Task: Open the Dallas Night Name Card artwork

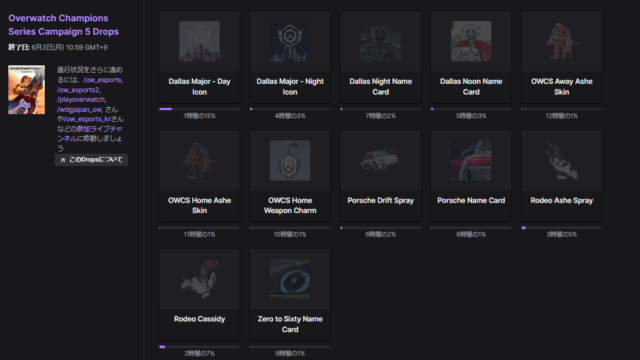Action: pyautogui.click(x=380, y=41)
